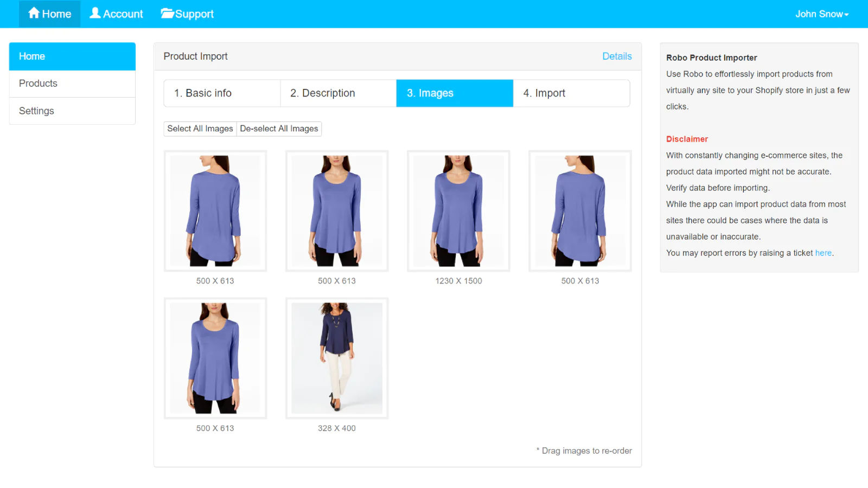The width and height of the screenshot is (868, 488).
Task: Open the John Snow user dropdown
Action: (822, 14)
